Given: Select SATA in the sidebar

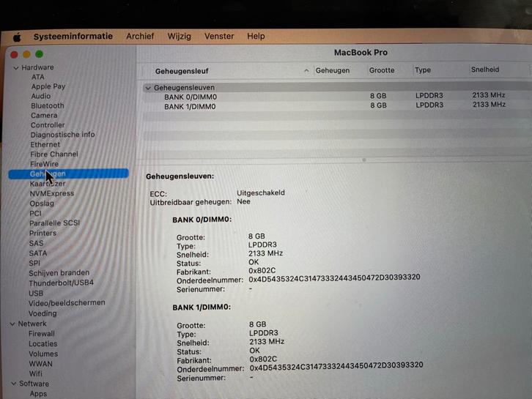Looking at the screenshot, I should tap(38, 253).
